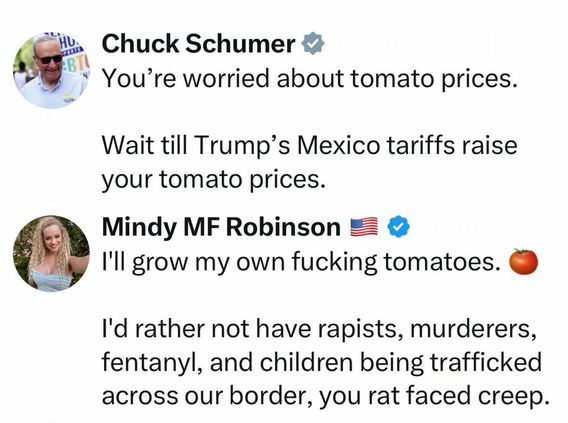Click the line "your tomato prices."
This screenshot has width=568, height=423.
point(214,180)
